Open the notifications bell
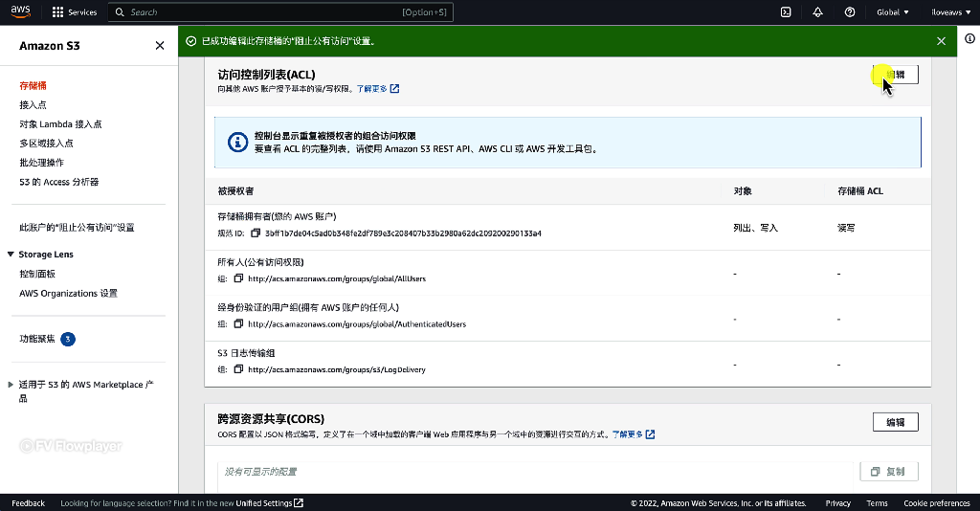This screenshot has height=511, width=980. coord(817,11)
